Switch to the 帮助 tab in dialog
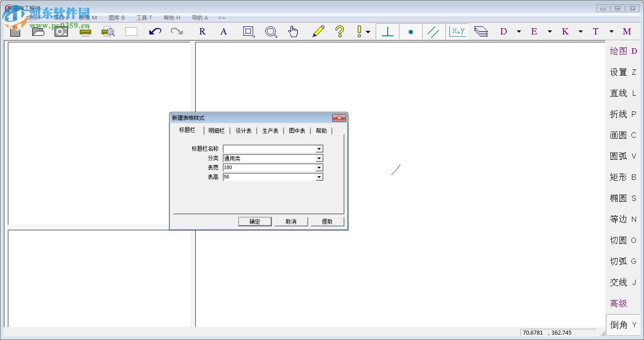This screenshot has height=340, width=644. [321, 131]
